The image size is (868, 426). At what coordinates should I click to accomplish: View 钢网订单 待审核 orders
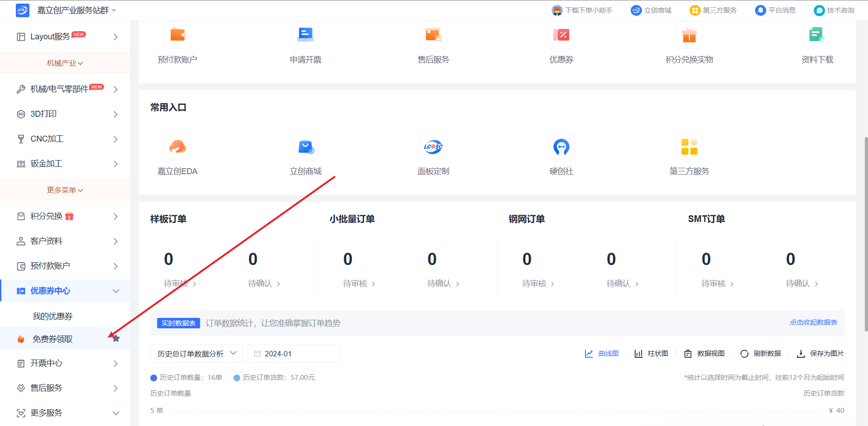pyautogui.click(x=538, y=284)
